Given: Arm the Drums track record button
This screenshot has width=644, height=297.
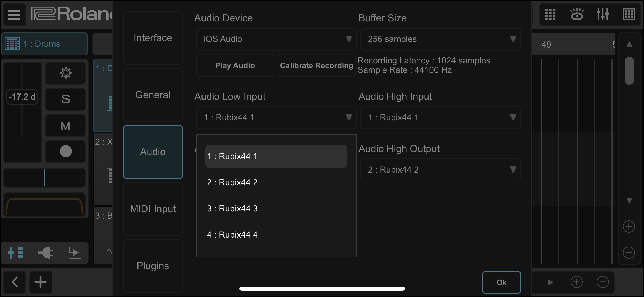Looking at the screenshot, I should coord(66,152).
